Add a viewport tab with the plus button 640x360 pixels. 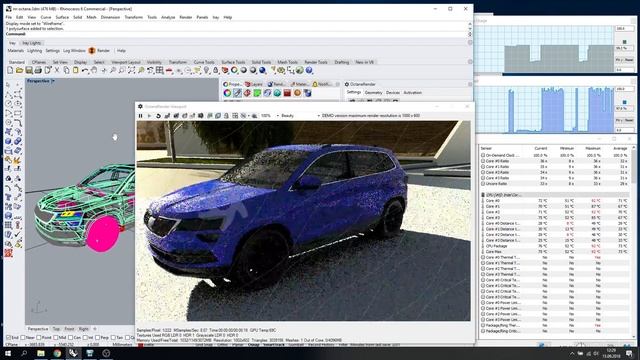[95, 329]
